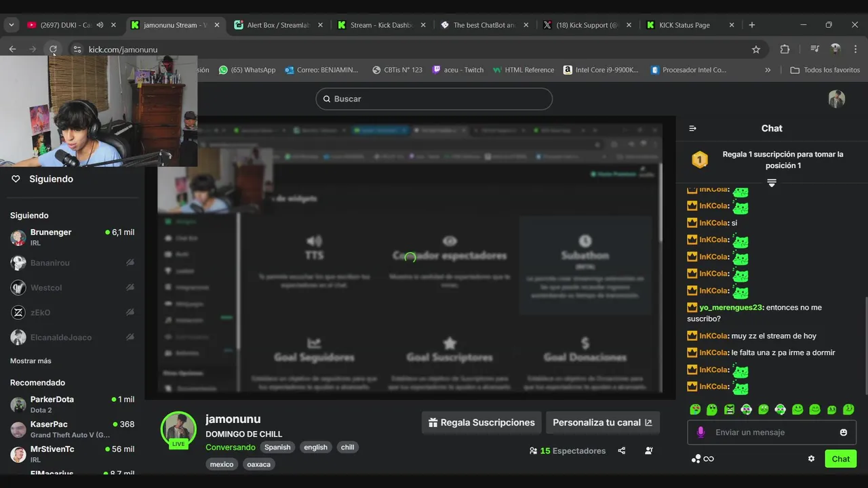Screen dimensions: 868x488
Task: Close the jamonunu Stream tab
Action: pyautogui.click(x=217, y=25)
